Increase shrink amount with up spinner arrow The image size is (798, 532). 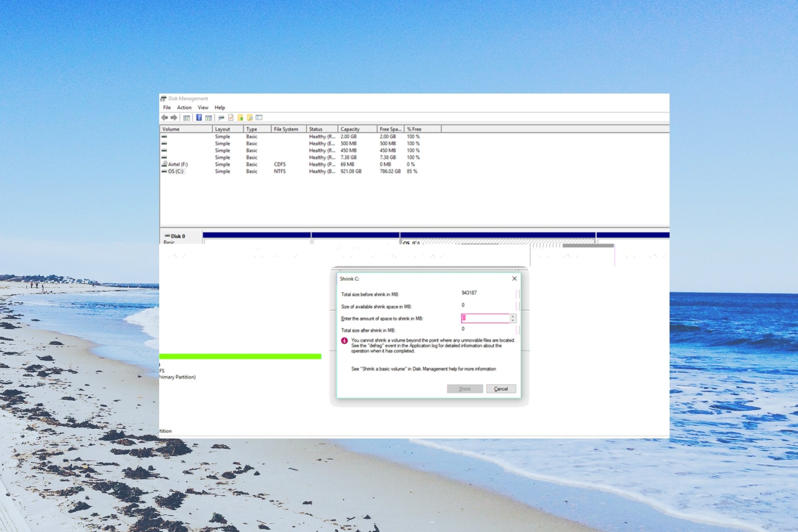pyautogui.click(x=512, y=316)
